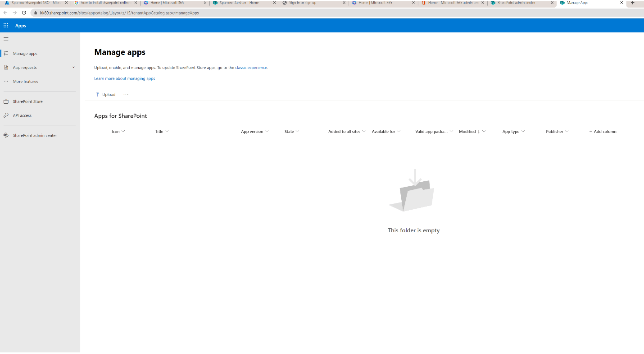The height and width of the screenshot is (354, 644).
Task: Add a new column with Add column
Action: click(x=603, y=131)
